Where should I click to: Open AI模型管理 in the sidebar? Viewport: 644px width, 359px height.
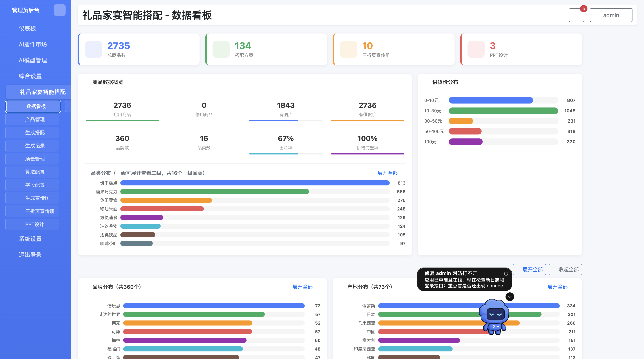click(x=33, y=60)
